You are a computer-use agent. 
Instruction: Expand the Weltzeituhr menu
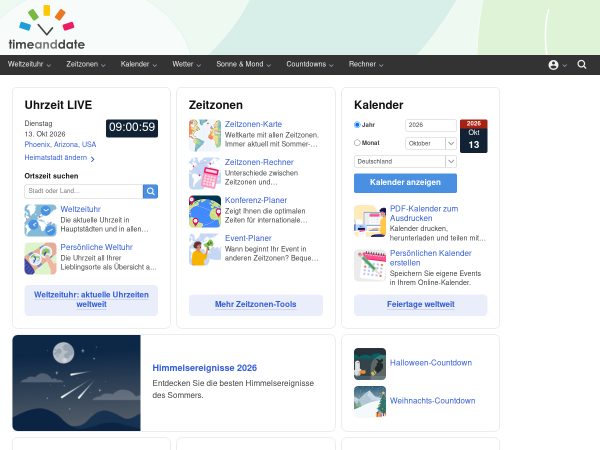[x=29, y=64]
